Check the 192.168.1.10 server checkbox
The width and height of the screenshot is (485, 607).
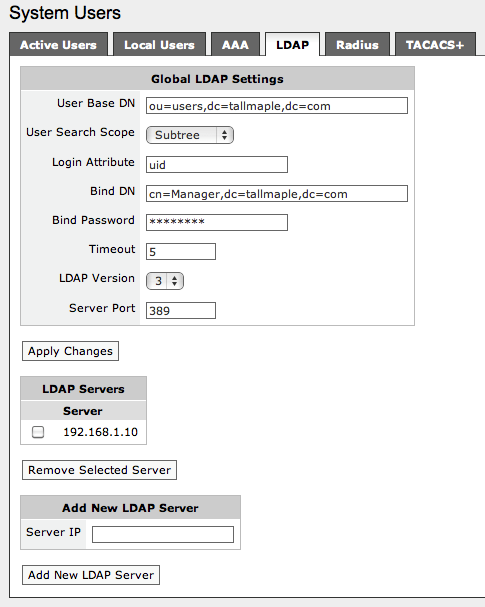(x=38, y=432)
